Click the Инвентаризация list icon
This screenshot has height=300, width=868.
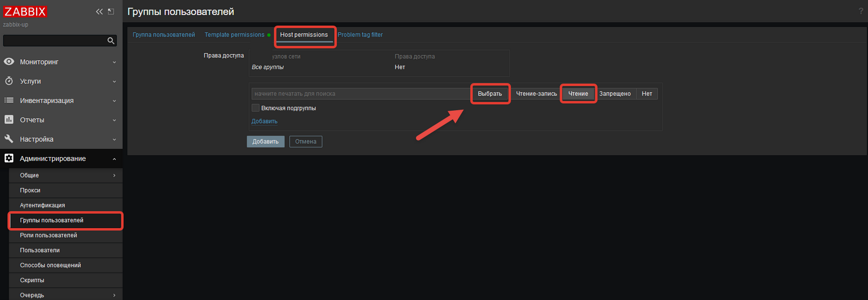9,101
